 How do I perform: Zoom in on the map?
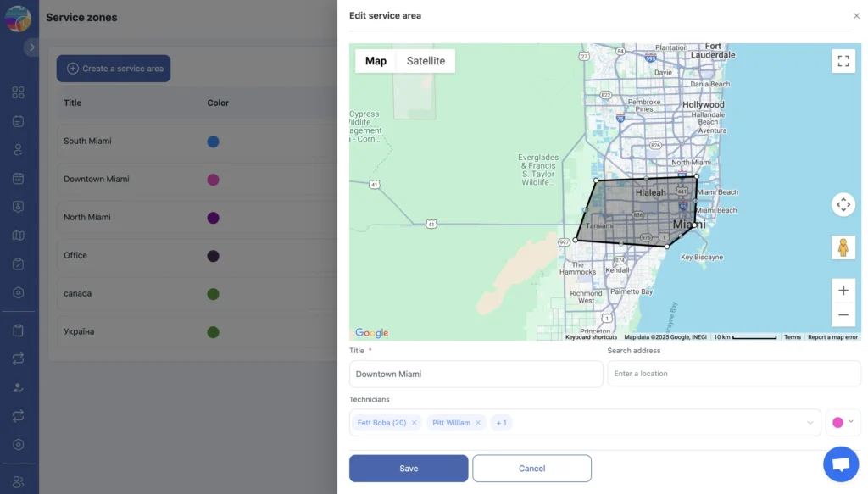click(x=843, y=291)
